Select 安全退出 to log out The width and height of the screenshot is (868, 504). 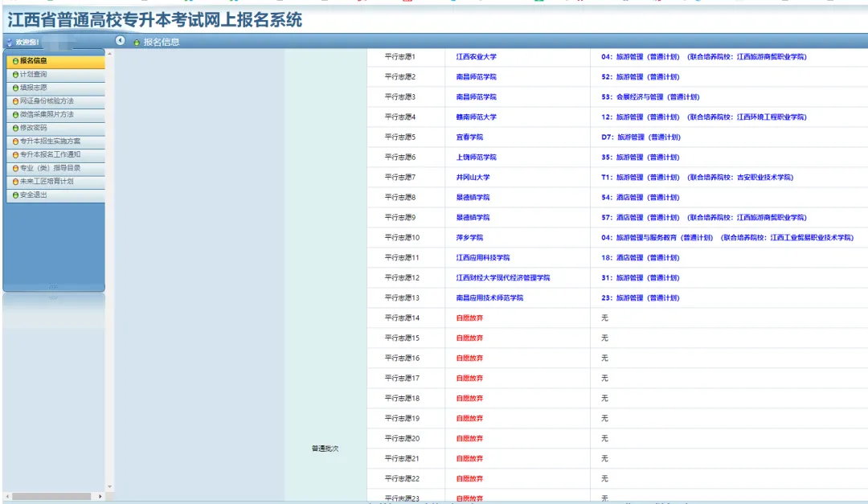tap(55, 195)
